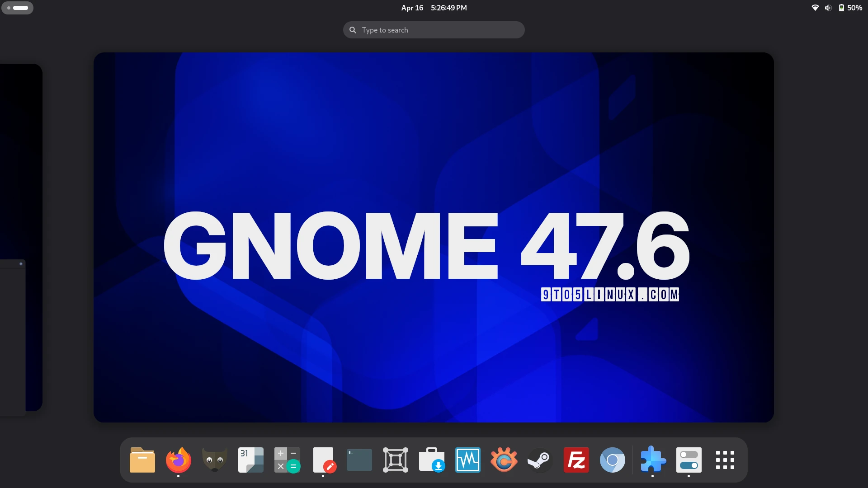The height and width of the screenshot is (488, 868).
Task: Open the Software center icon
Action: [432, 460]
